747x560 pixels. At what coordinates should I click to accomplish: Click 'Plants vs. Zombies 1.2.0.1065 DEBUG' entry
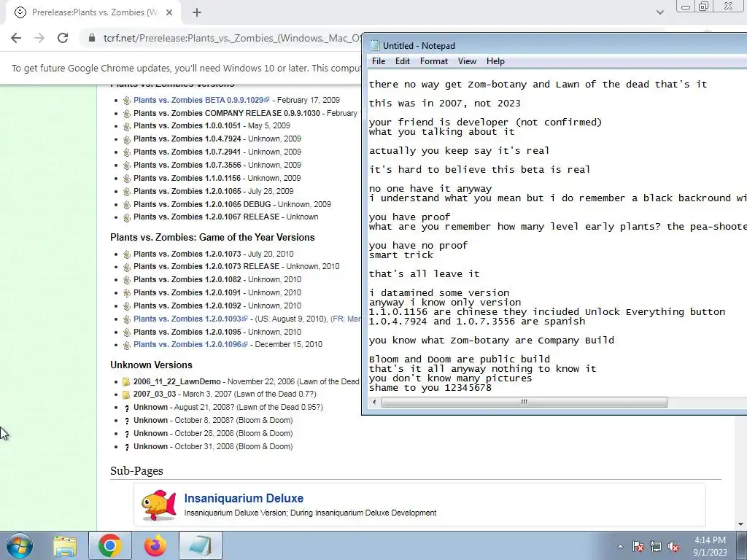click(202, 204)
